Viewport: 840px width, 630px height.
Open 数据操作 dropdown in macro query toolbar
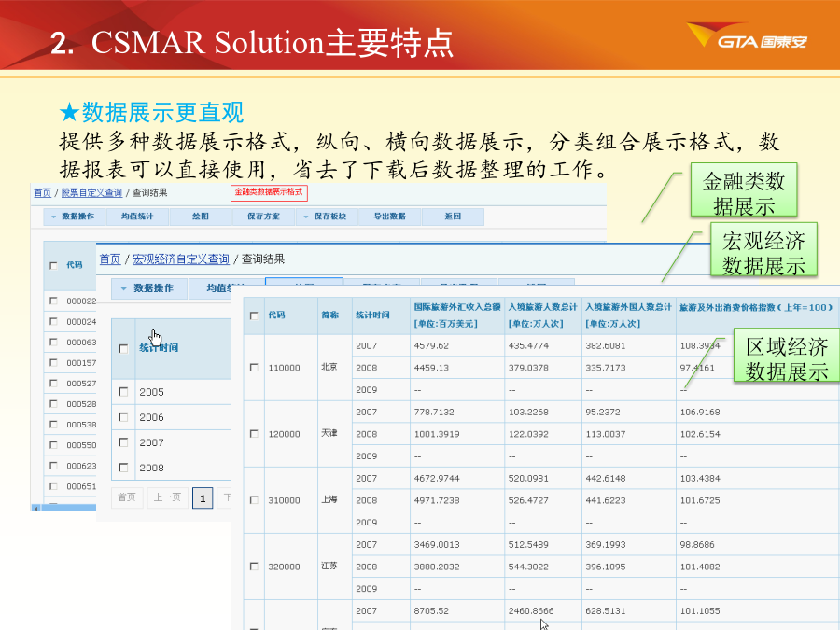(149, 288)
